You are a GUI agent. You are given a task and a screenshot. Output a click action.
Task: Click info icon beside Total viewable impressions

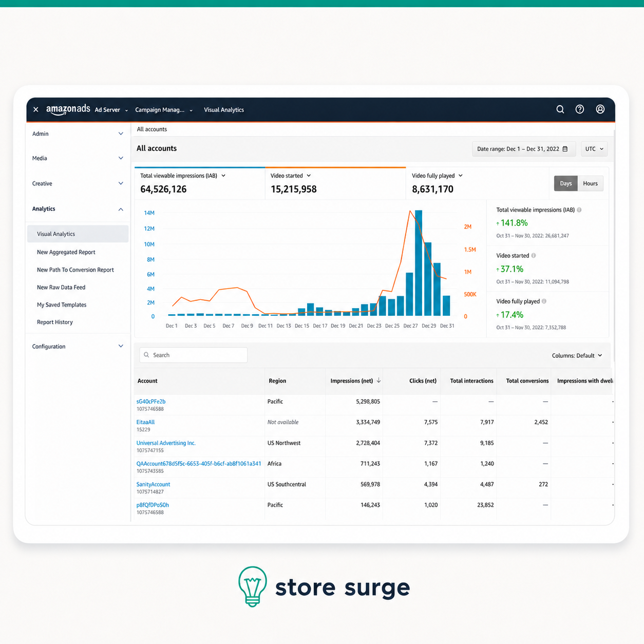579,210
